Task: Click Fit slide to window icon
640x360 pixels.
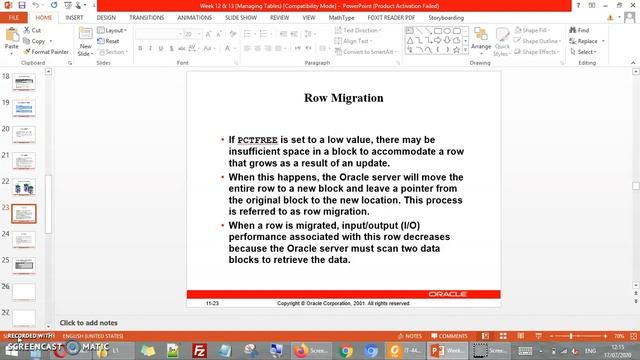Action: [x=633, y=336]
